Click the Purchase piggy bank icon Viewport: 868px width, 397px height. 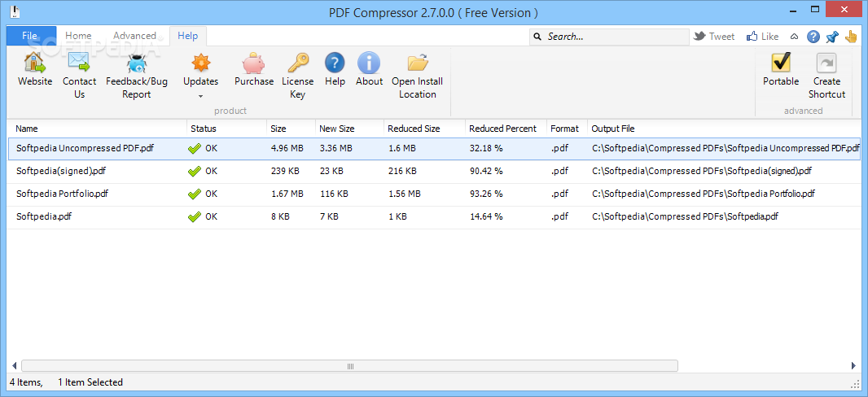point(254,63)
